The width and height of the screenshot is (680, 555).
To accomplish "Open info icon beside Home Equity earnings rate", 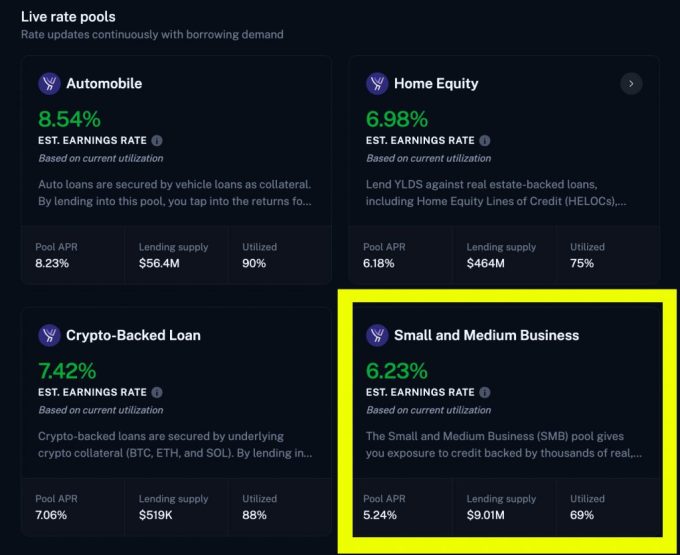I will tap(485, 140).
